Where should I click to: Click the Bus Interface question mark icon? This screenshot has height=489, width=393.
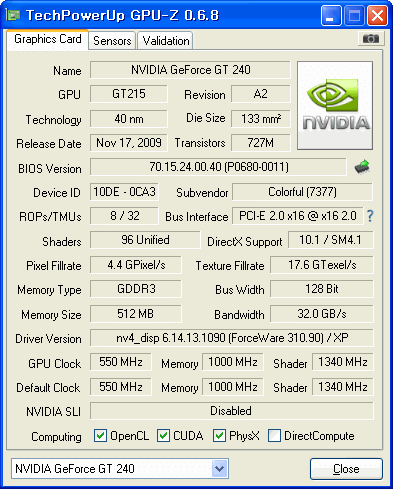370,216
